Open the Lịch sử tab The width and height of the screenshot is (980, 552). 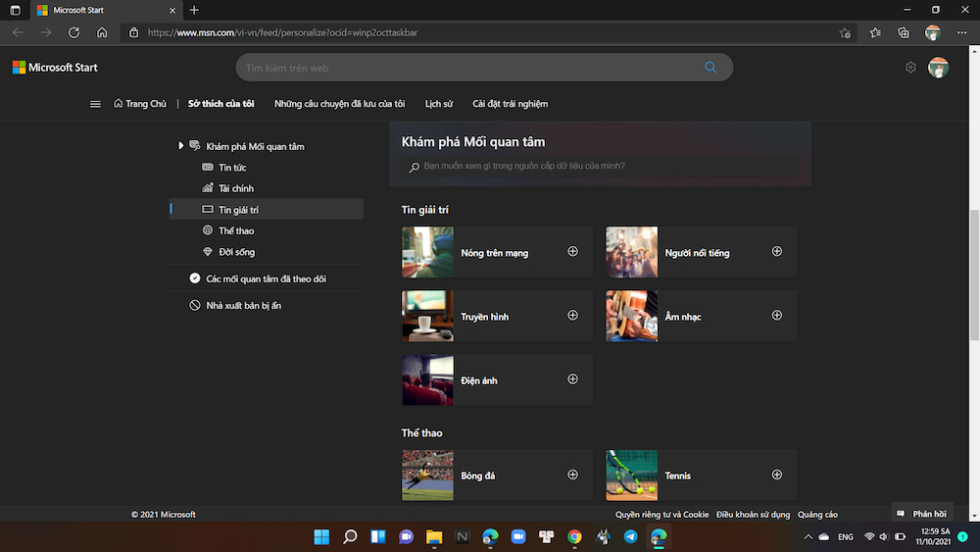pyautogui.click(x=438, y=104)
